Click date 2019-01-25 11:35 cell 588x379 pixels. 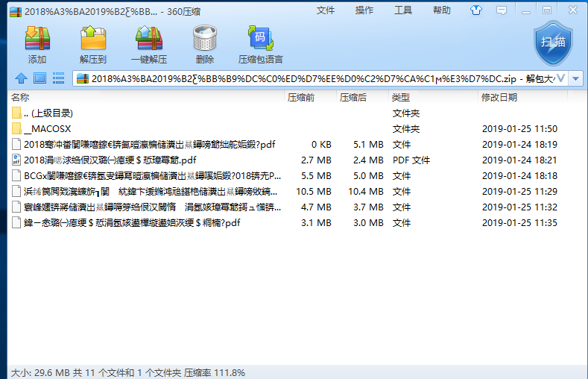coord(519,223)
